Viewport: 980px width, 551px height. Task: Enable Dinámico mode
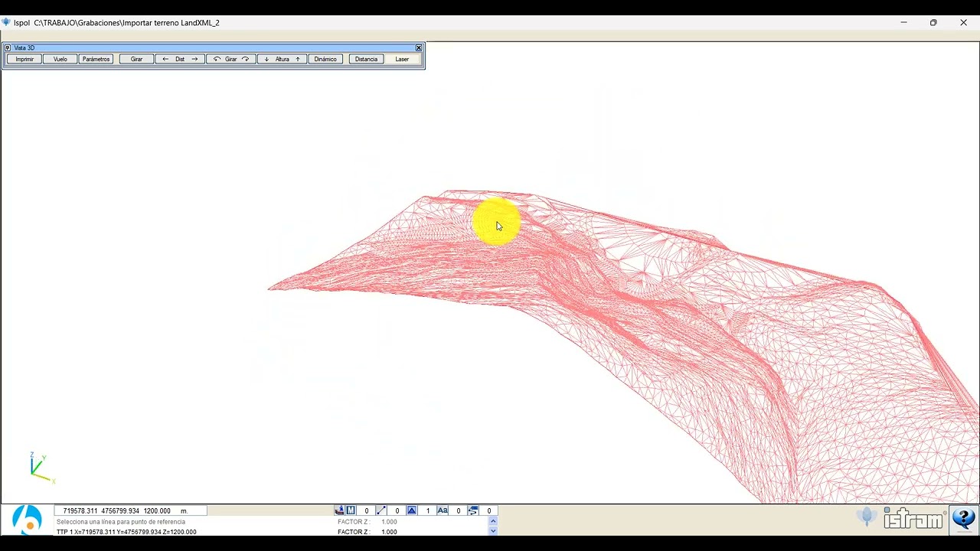[x=325, y=59]
